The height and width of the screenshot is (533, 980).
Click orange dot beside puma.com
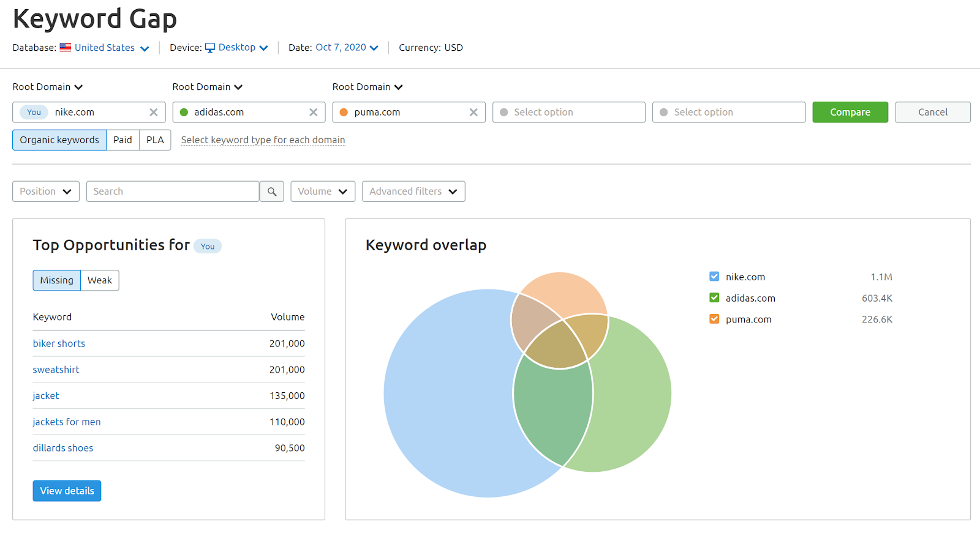tap(344, 112)
